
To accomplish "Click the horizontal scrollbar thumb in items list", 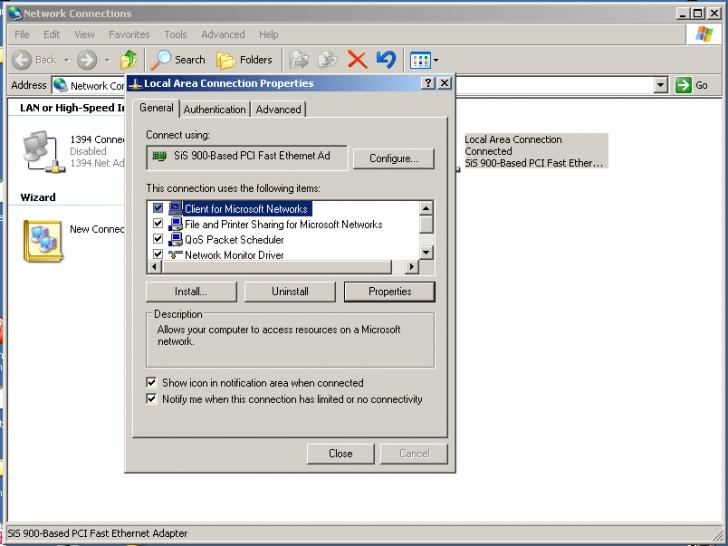I will tap(277, 267).
